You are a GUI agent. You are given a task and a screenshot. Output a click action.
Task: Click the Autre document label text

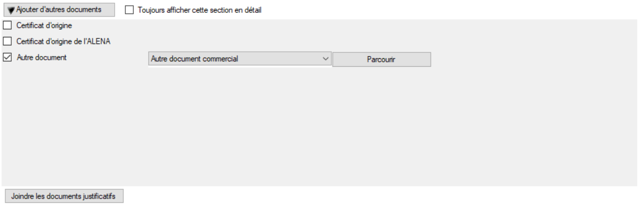coord(42,57)
